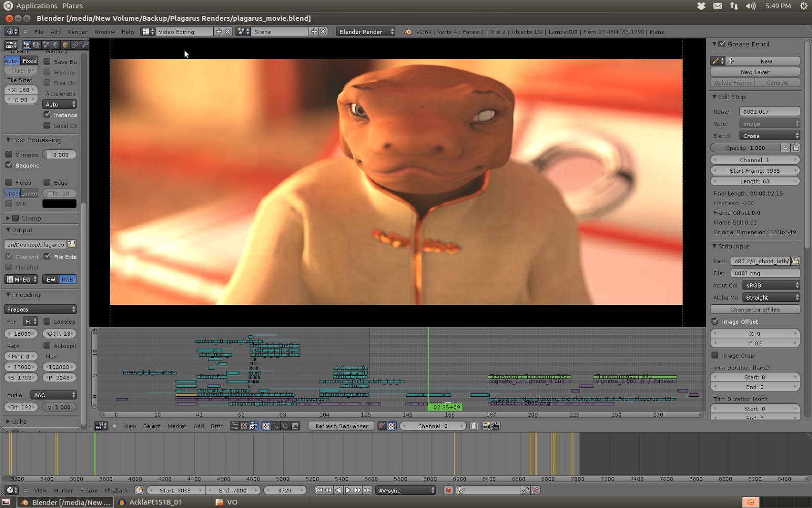Open the Render menu in the top bar
Screen dimensions: 812x508
click(78, 31)
